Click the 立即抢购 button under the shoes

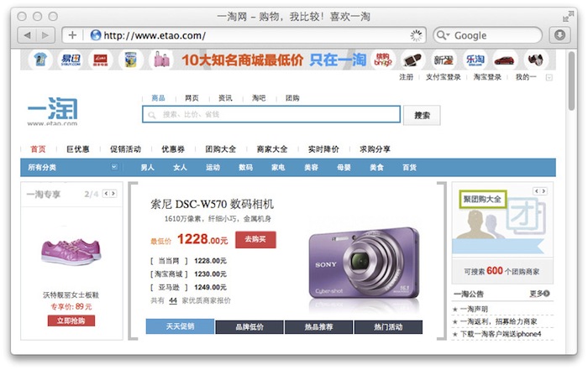[x=71, y=320]
